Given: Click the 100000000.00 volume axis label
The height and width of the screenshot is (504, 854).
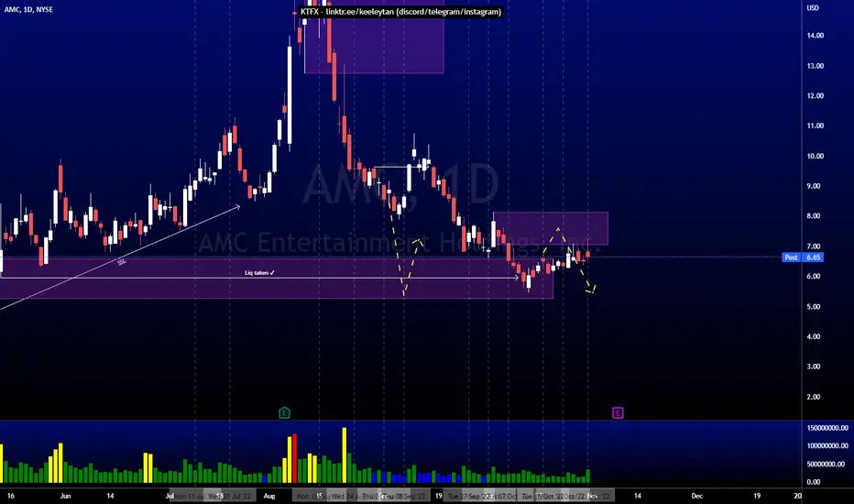Looking at the screenshot, I should 827,446.
